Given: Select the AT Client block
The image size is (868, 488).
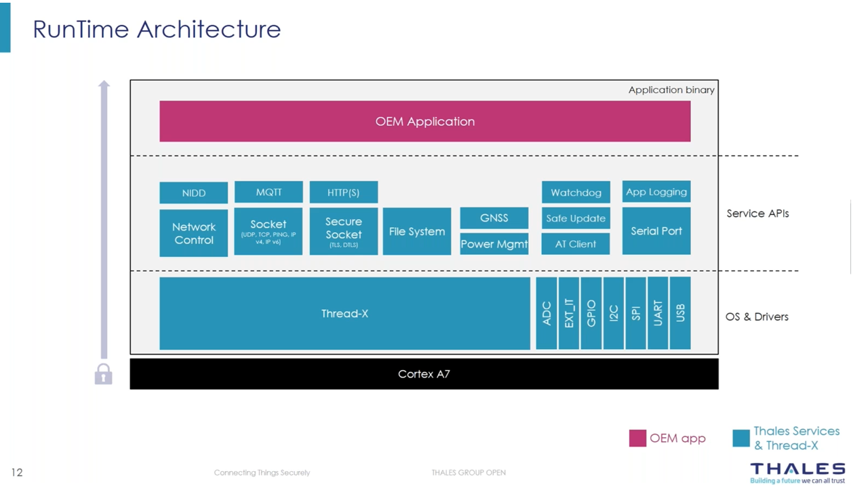Looking at the screenshot, I should pyautogui.click(x=576, y=244).
